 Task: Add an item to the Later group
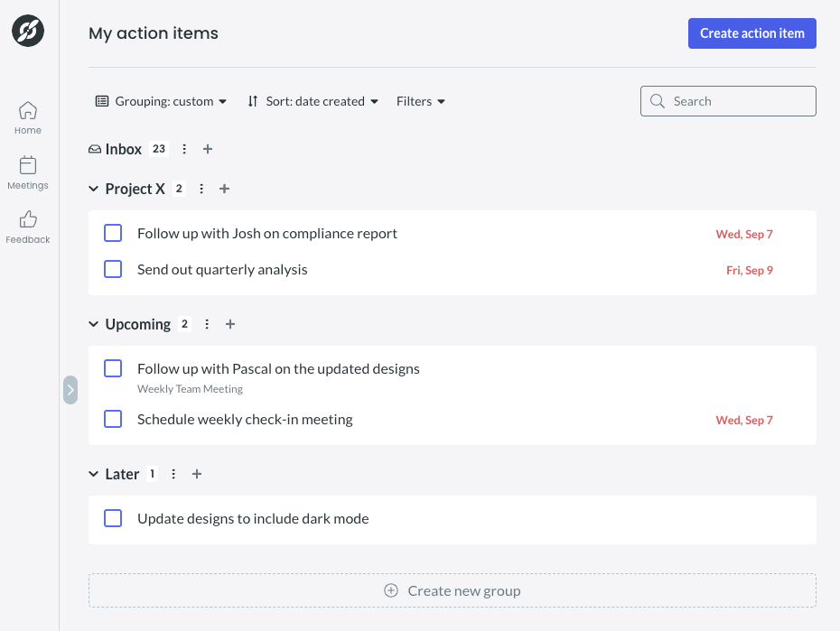197,474
